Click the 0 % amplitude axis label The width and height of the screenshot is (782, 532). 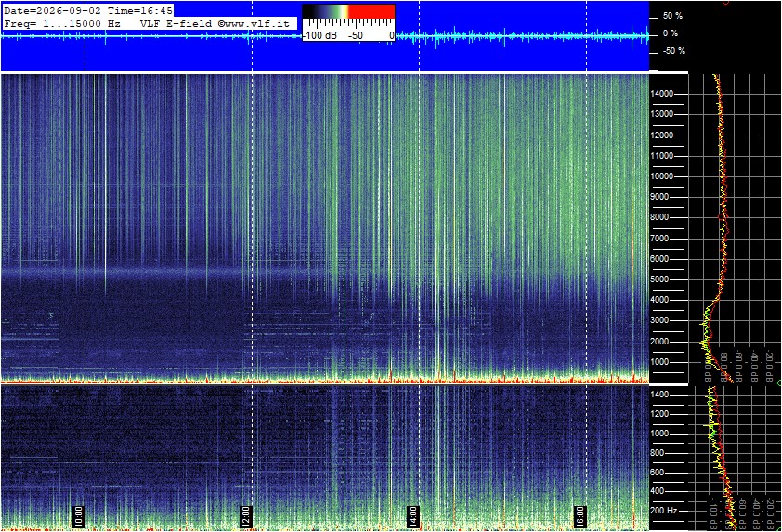coord(671,33)
